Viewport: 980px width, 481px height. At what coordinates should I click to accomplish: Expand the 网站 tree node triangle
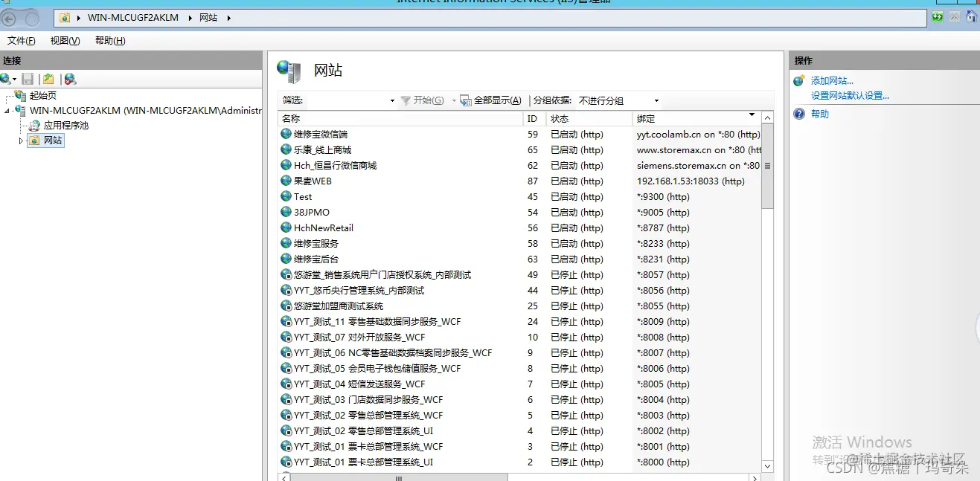pos(21,141)
